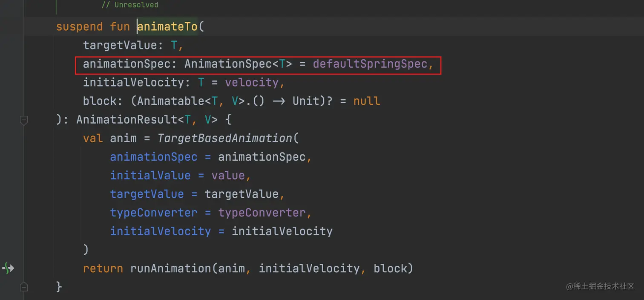Select the targetValue parameter declaration
Screen dimensions: 644x300
133,45
